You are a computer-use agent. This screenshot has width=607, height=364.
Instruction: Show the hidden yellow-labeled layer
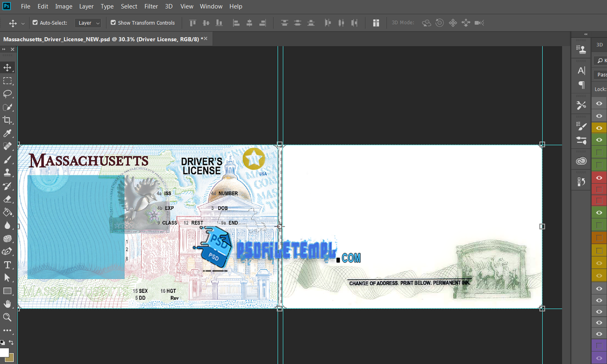599,251
